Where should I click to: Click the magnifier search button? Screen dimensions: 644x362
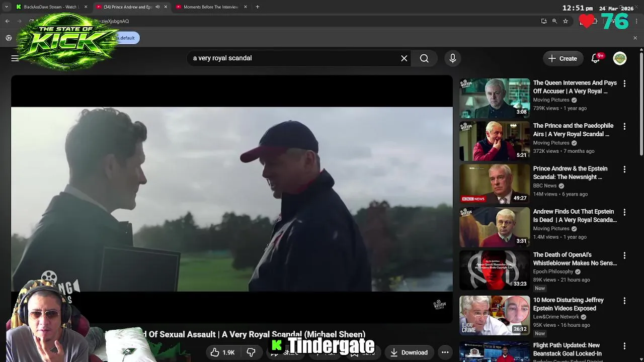[x=424, y=58]
